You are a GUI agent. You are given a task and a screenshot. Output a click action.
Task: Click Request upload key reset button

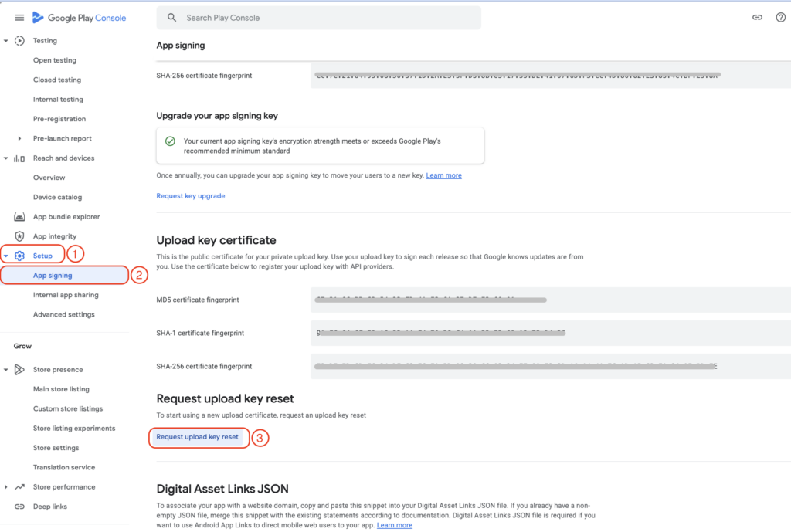[197, 437]
